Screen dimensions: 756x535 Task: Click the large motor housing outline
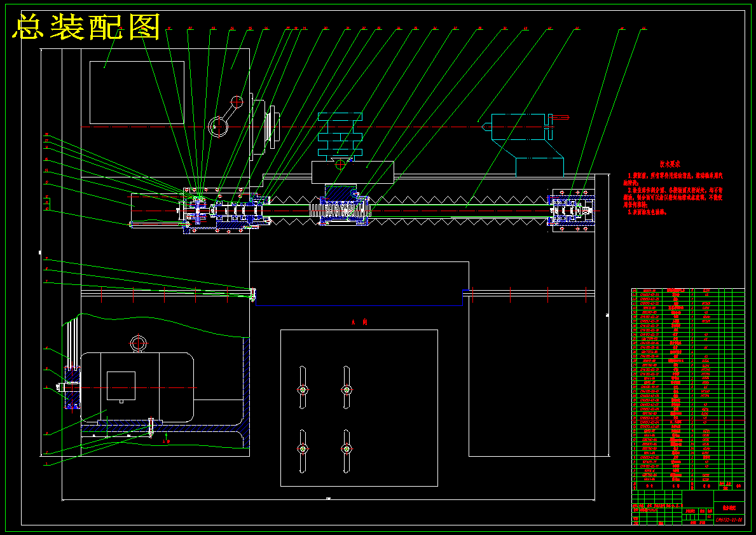point(137,388)
